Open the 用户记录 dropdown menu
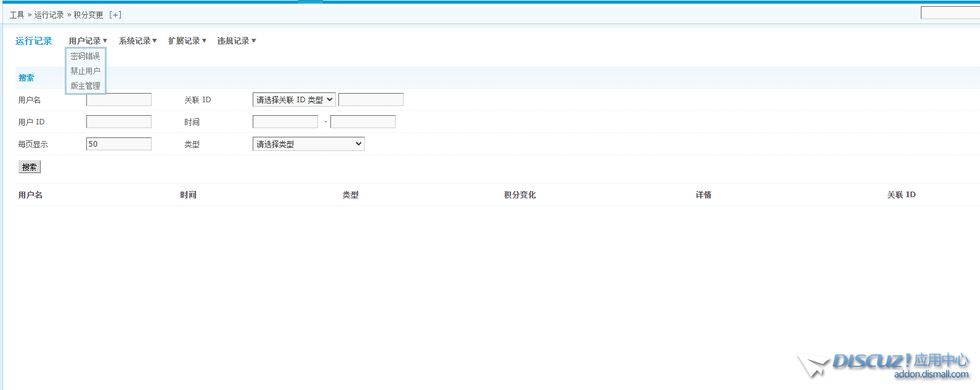Screen dimensions: 980x390 point(88,41)
